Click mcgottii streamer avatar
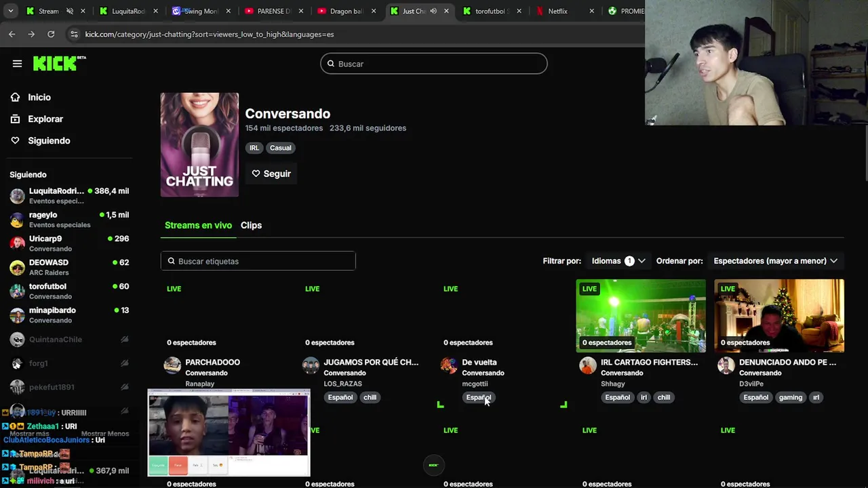868x488 pixels. point(449,366)
